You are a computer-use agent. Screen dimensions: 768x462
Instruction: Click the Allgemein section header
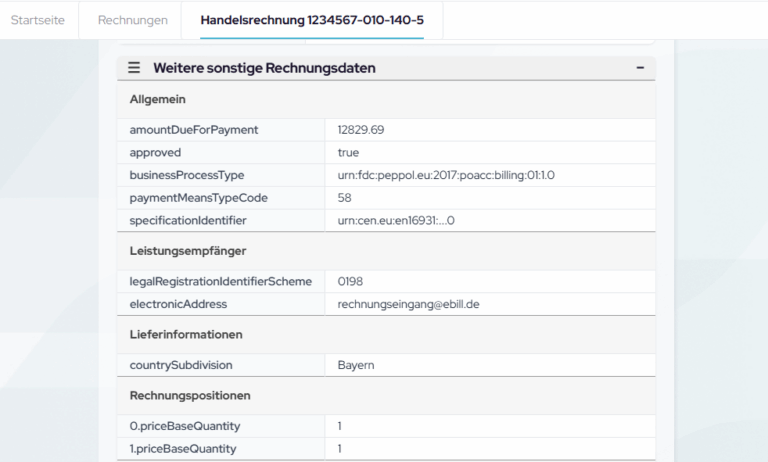(158, 99)
